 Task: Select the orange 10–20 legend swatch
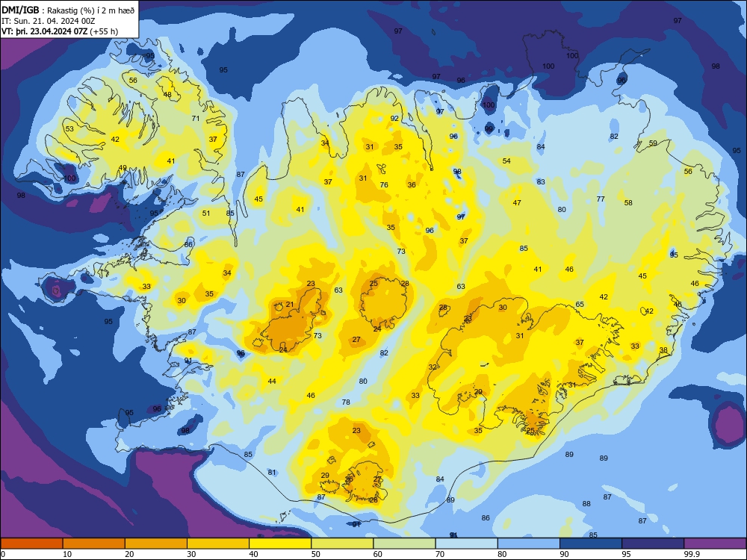click(94, 544)
